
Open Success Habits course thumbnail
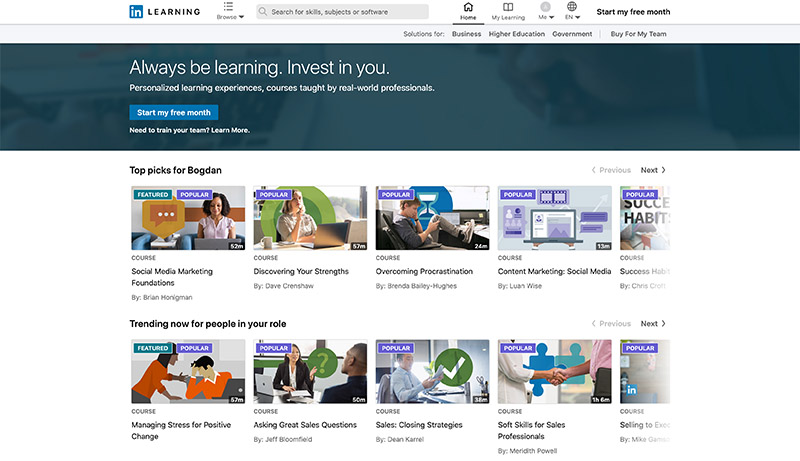coord(645,218)
